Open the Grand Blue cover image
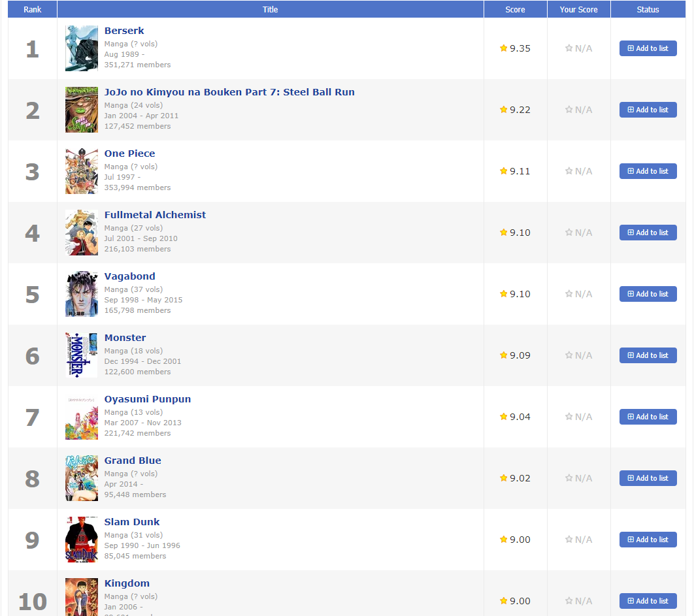This screenshot has height=616, width=694. 82,478
